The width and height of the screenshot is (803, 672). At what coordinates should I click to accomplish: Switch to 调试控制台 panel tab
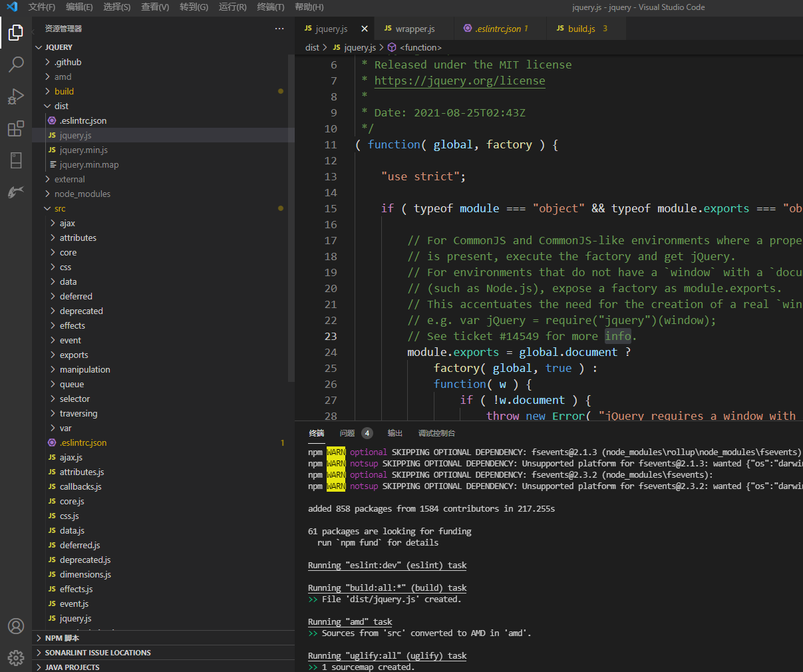click(437, 433)
